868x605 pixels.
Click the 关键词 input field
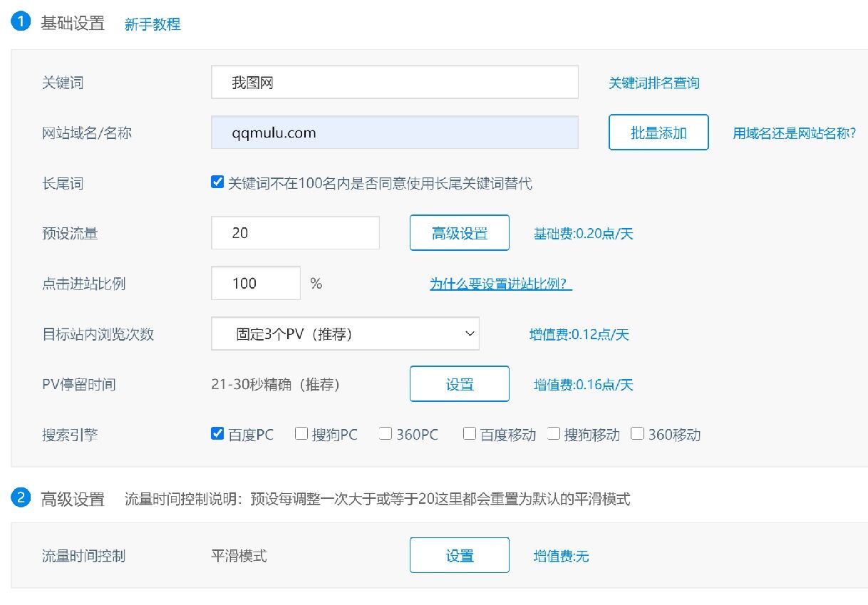[x=394, y=83]
